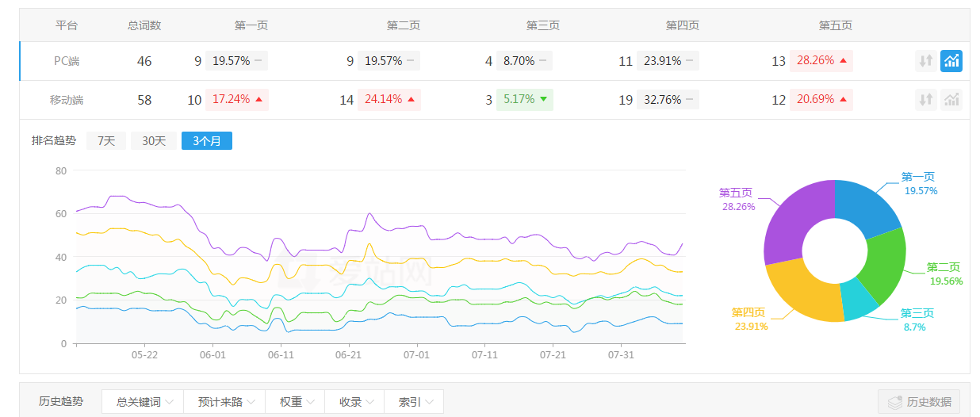Open the 预计来路 dropdown
Image resolution: width=980 pixels, height=417 pixels.
coord(224,402)
